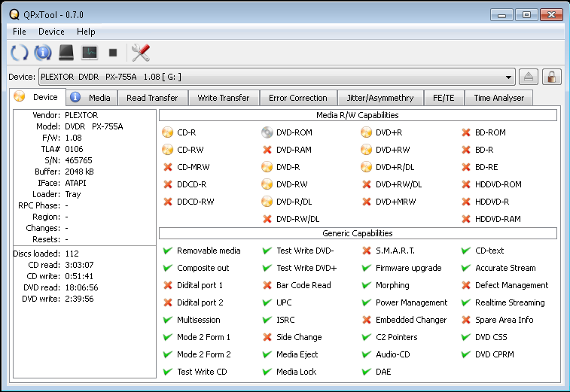Click the CD write time 0:51:41
570x392 pixels.
click(79, 276)
